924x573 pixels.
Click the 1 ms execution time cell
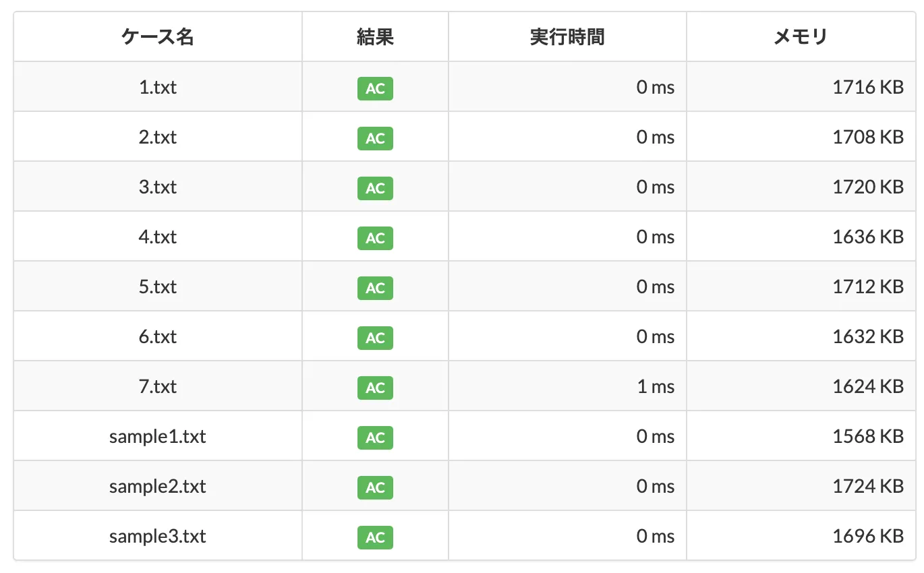point(567,386)
